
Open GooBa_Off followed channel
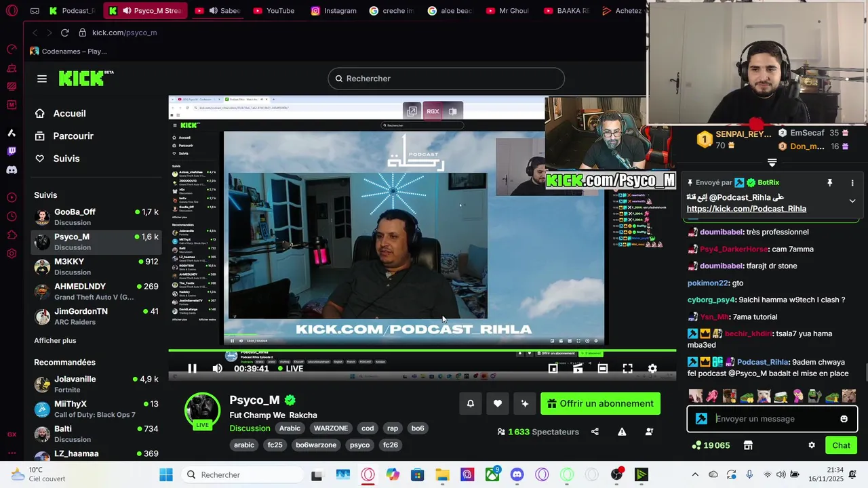[x=97, y=217]
